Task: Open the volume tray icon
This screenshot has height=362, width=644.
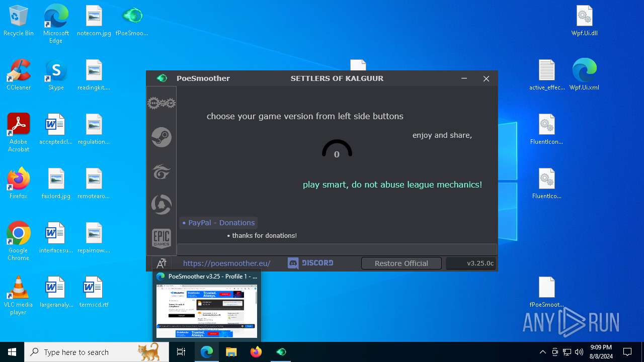Action: pyautogui.click(x=579, y=352)
